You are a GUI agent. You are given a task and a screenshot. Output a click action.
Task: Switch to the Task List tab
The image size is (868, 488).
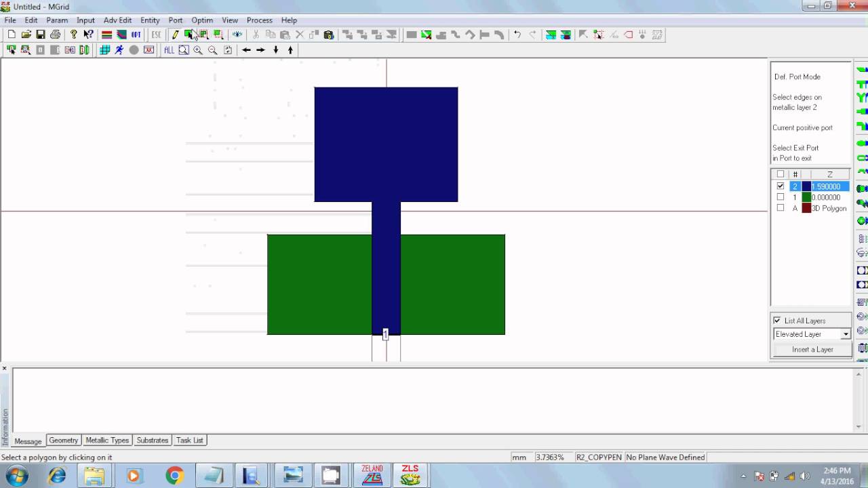pyautogui.click(x=190, y=441)
